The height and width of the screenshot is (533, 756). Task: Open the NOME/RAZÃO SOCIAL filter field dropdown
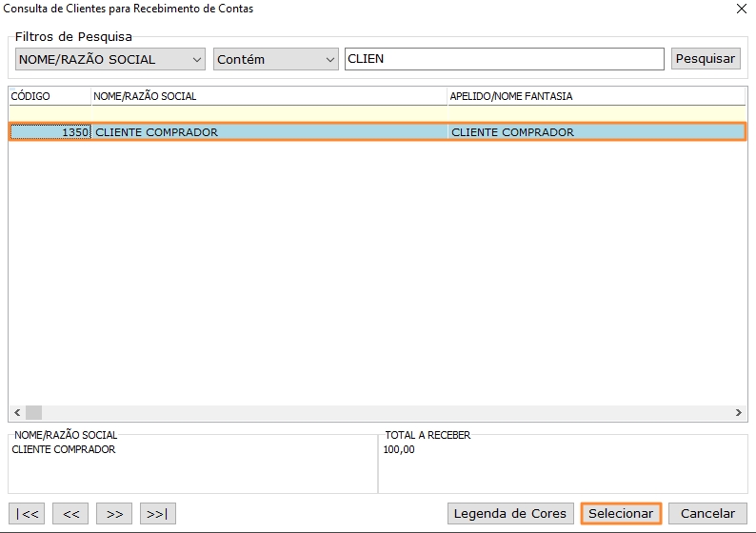point(110,59)
